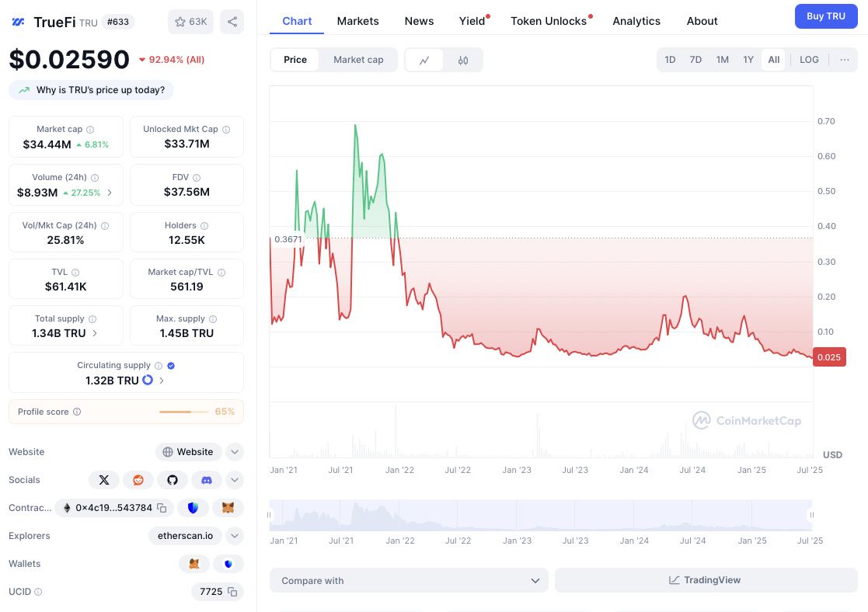The image size is (868, 612).
Task: Open the Discord social link
Action: coord(207,480)
